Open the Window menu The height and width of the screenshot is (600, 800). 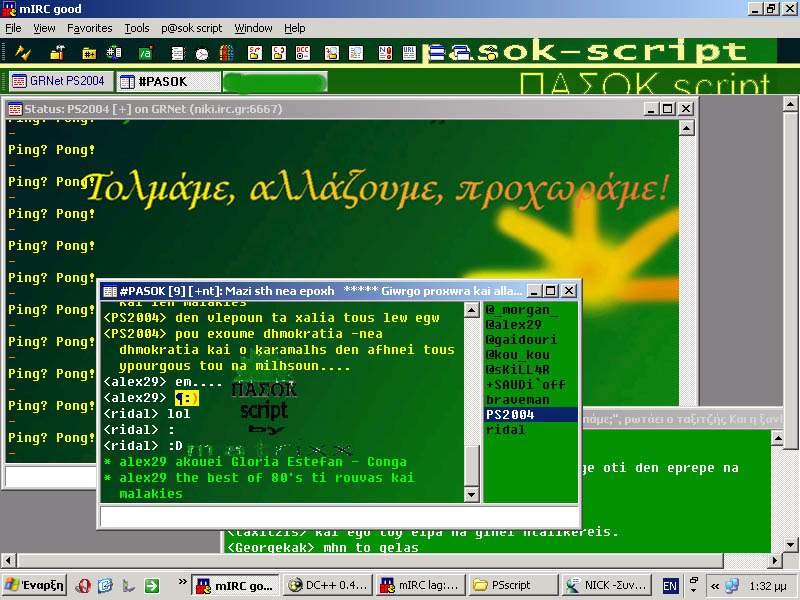[254, 28]
